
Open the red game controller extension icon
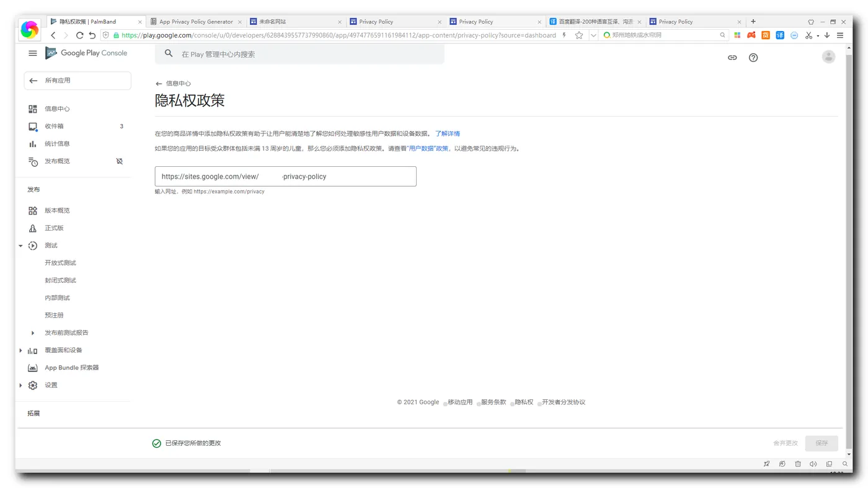click(x=751, y=35)
